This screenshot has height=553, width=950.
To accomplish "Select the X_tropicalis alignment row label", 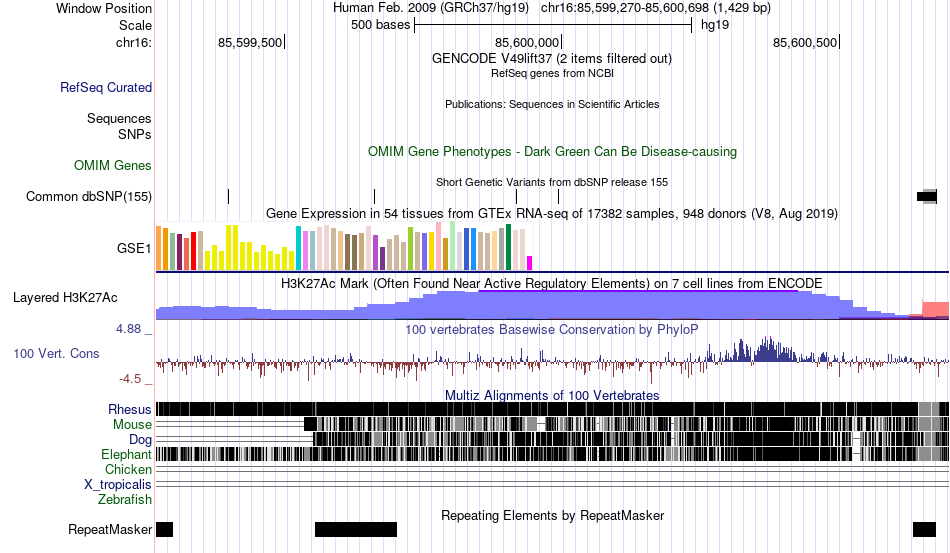I will [x=118, y=485].
